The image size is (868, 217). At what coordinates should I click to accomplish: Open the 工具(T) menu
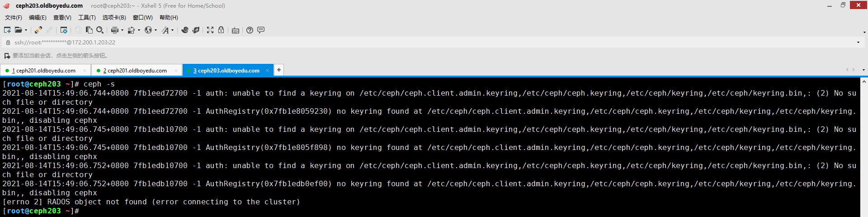[87, 18]
